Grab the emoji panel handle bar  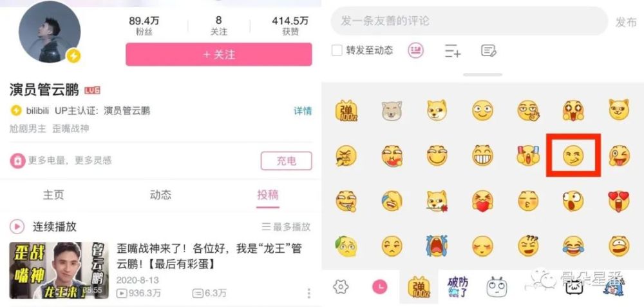(x=482, y=74)
